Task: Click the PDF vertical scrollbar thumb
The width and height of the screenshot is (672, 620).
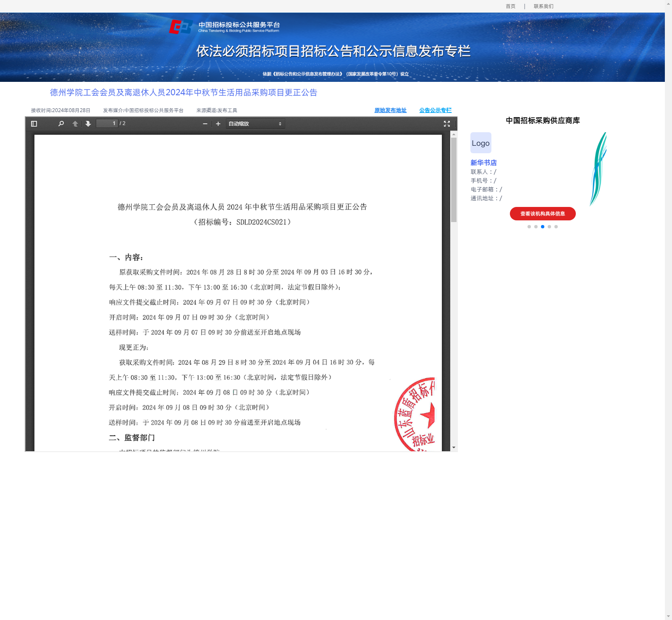Action: click(x=454, y=180)
